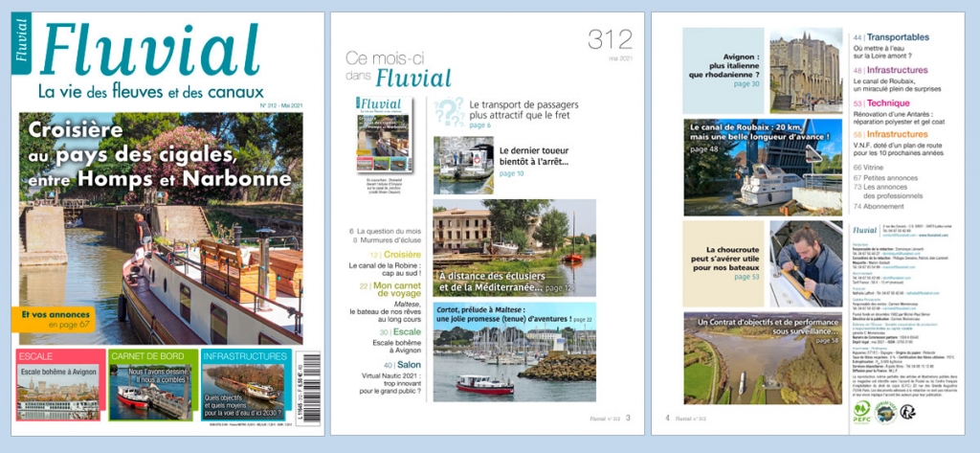Click the 'N° 312 - Mai 2021' issue label
980x453 pixels.
coord(280,106)
